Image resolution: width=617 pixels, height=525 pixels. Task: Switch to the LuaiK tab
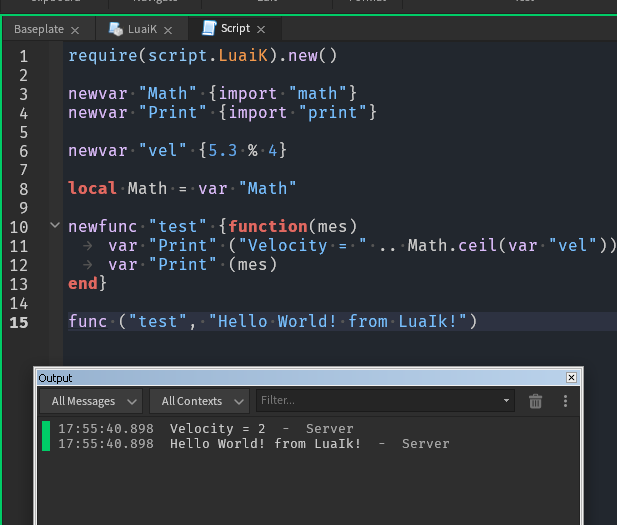pos(142,30)
